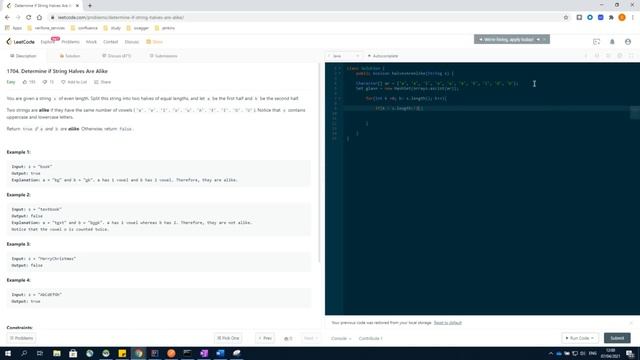
Task: Go to the Next problem
Action: (310, 338)
